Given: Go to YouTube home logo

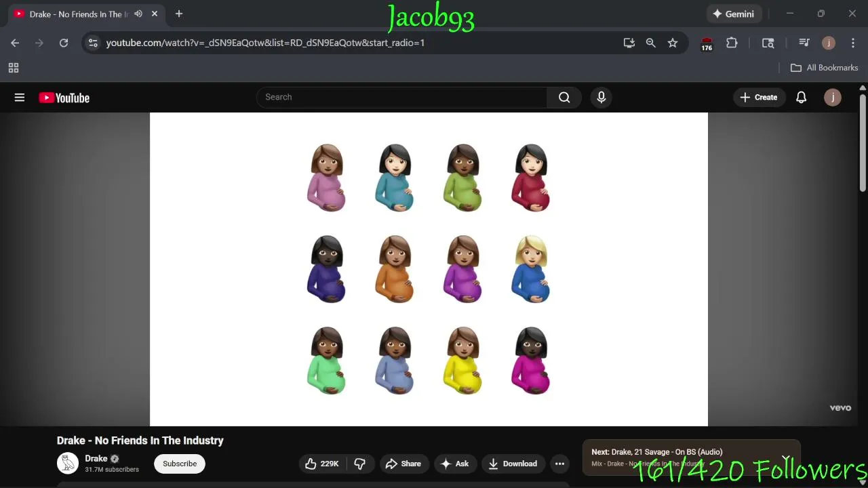Looking at the screenshot, I should 64,98.
